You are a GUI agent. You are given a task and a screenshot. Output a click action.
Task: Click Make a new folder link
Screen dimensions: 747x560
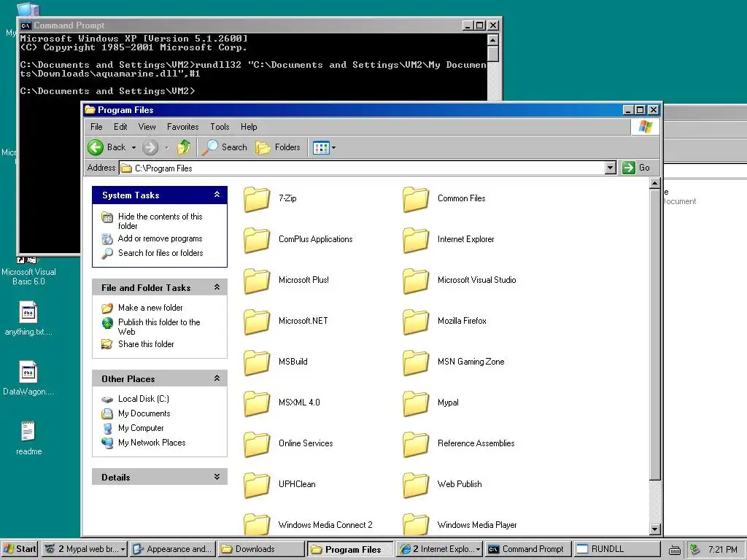pos(150,308)
